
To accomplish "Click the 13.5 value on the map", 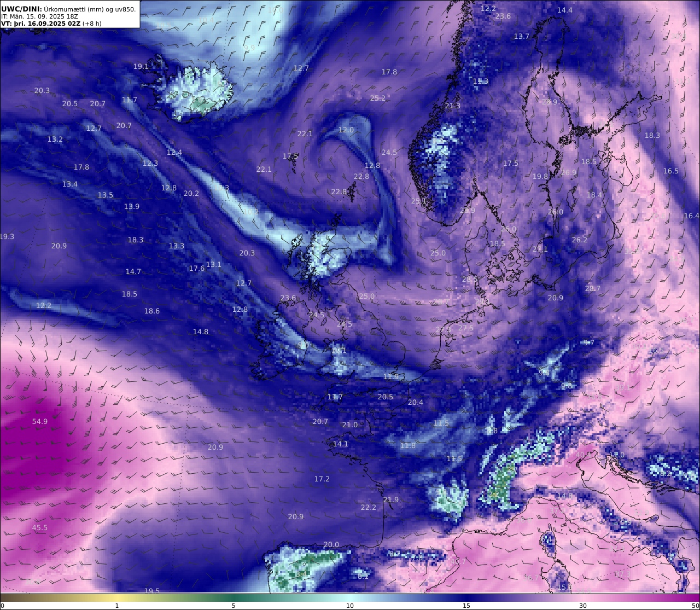I will pyautogui.click(x=106, y=195).
